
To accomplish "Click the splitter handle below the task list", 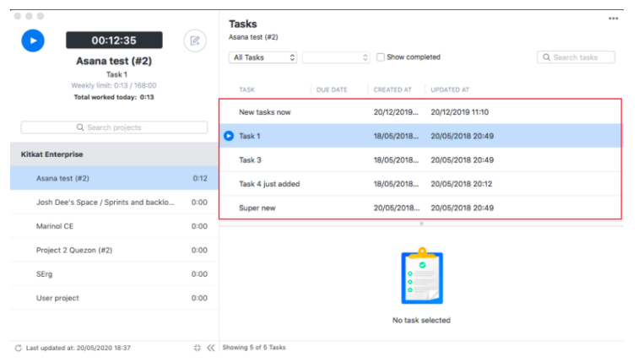I will [421, 224].
